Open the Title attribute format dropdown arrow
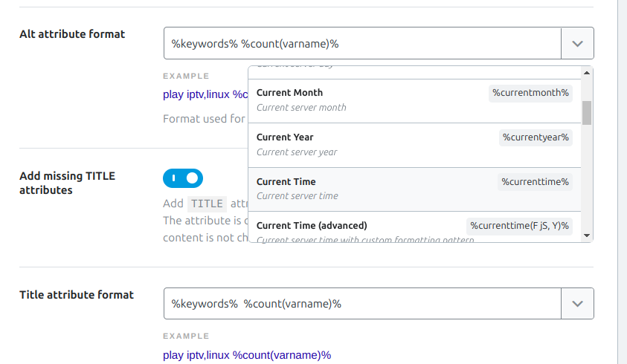This screenshot has width=627, height=364. 577,303
